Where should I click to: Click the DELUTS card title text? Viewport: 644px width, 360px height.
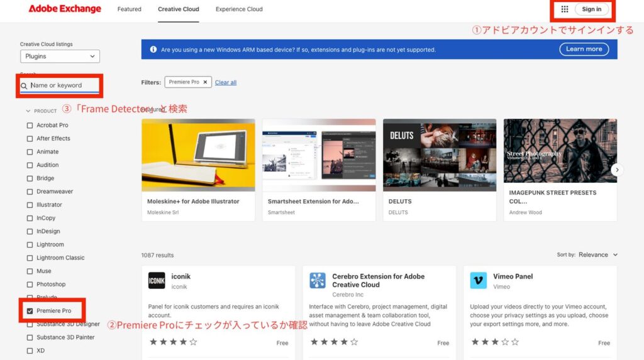400,201
